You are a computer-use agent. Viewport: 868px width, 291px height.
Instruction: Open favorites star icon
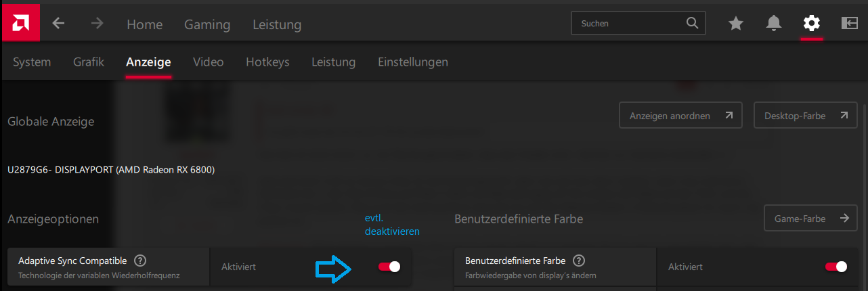click(x=736, y=24)
